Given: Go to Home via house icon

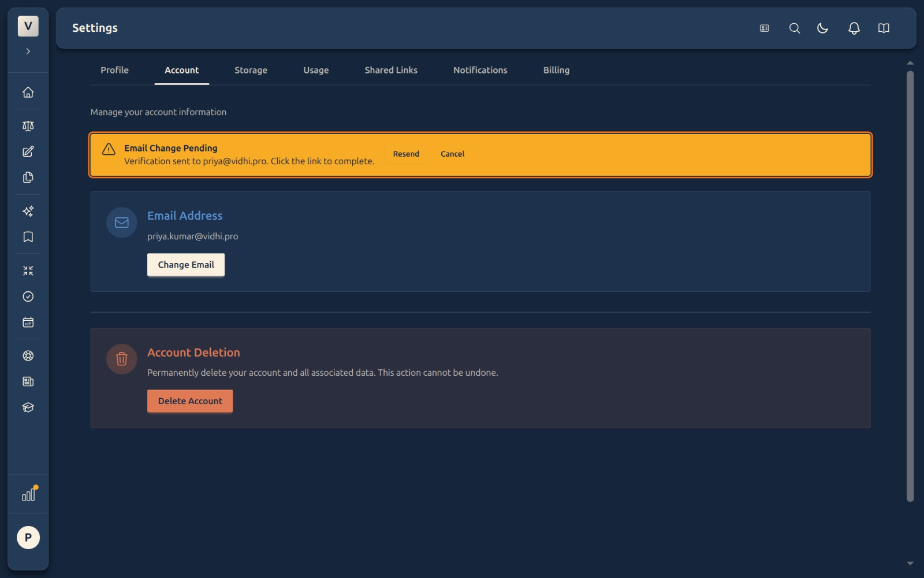Looking at the screenshot, I should point(28,92).
